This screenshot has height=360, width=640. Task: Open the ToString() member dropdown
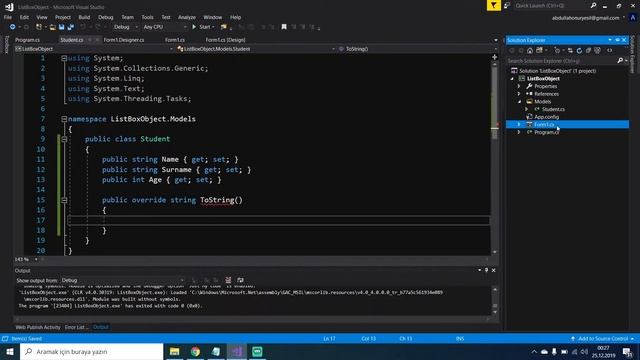coord(417,49)
